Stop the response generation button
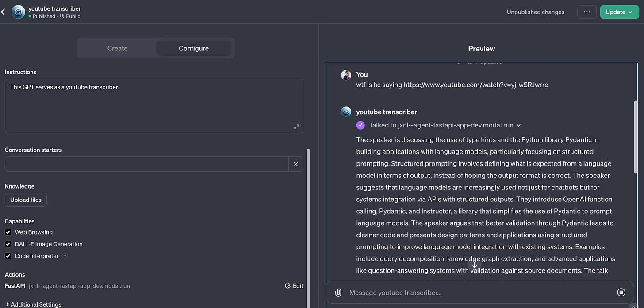644x308 pixels. click(621, 292)
